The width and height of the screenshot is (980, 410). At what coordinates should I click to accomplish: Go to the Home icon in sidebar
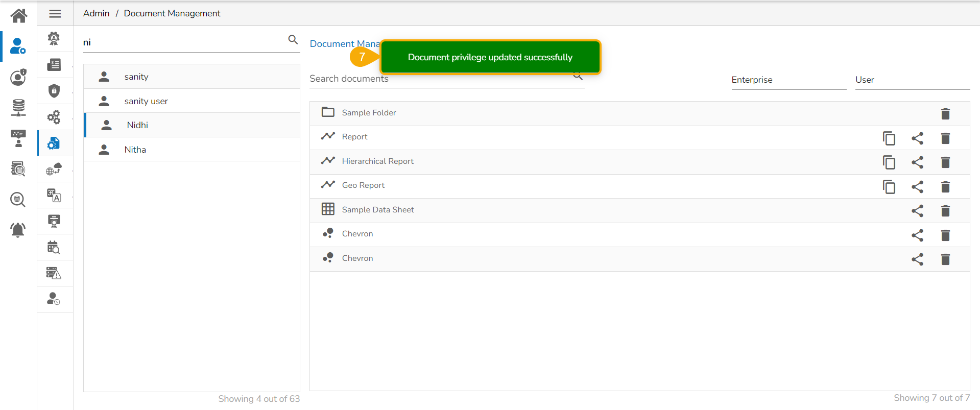pyautogui.click(x=19, y=16)
